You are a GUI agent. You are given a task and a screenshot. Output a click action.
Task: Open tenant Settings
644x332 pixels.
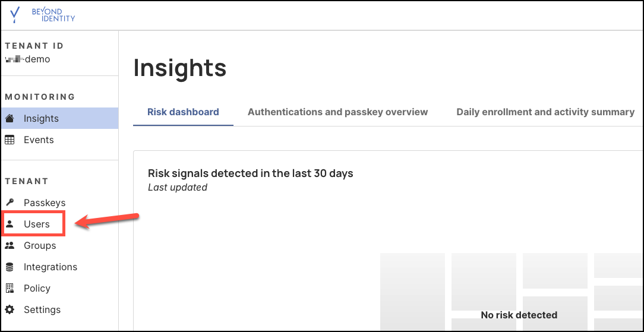(x=42, y=309)
